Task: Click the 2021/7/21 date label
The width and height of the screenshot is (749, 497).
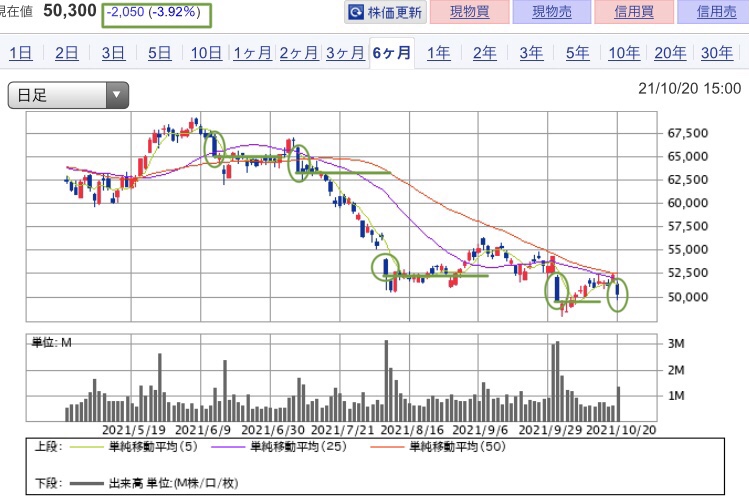Action: [x=342, y=430]
